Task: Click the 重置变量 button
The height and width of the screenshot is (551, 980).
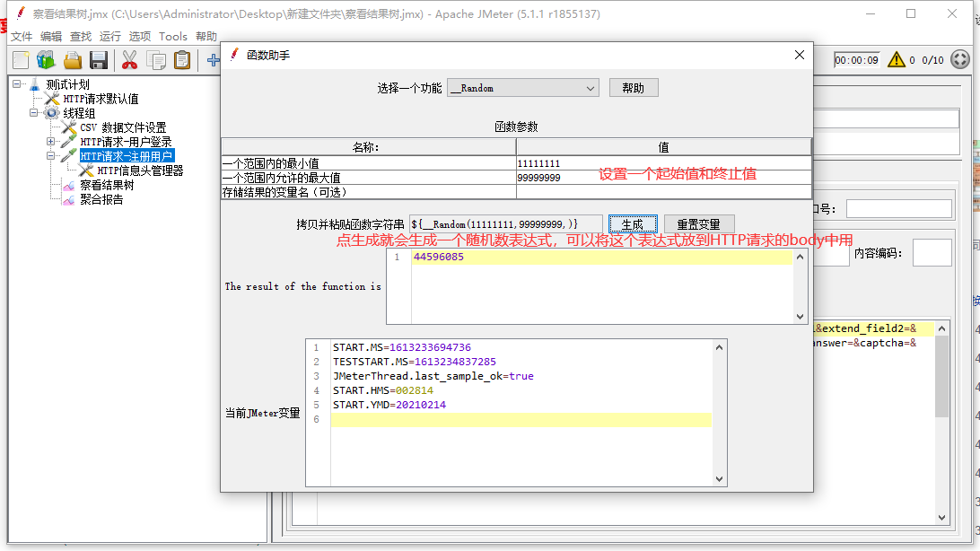Action: (698, 224)
